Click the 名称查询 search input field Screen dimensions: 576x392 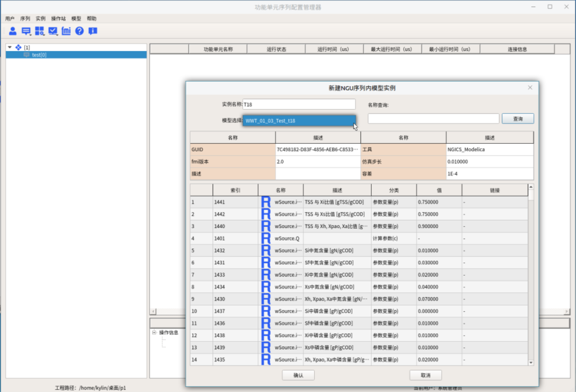point(433,119)
